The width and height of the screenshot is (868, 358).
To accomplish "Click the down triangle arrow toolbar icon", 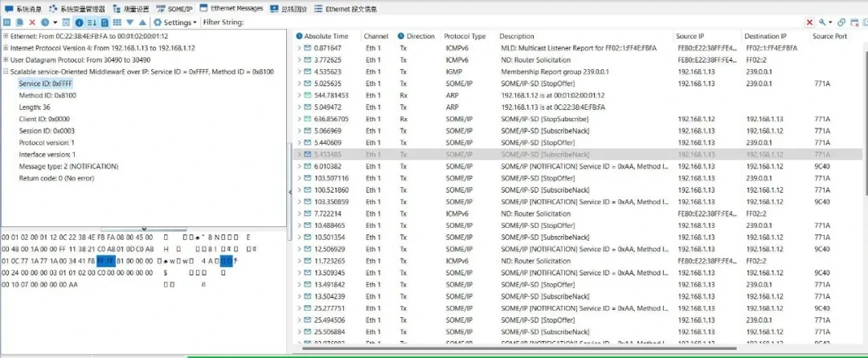I will click(131, 22).
